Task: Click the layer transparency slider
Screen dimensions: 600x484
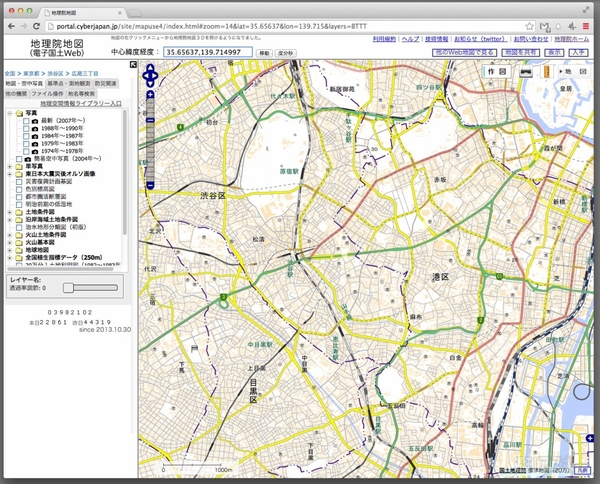Action: point(67,287)
